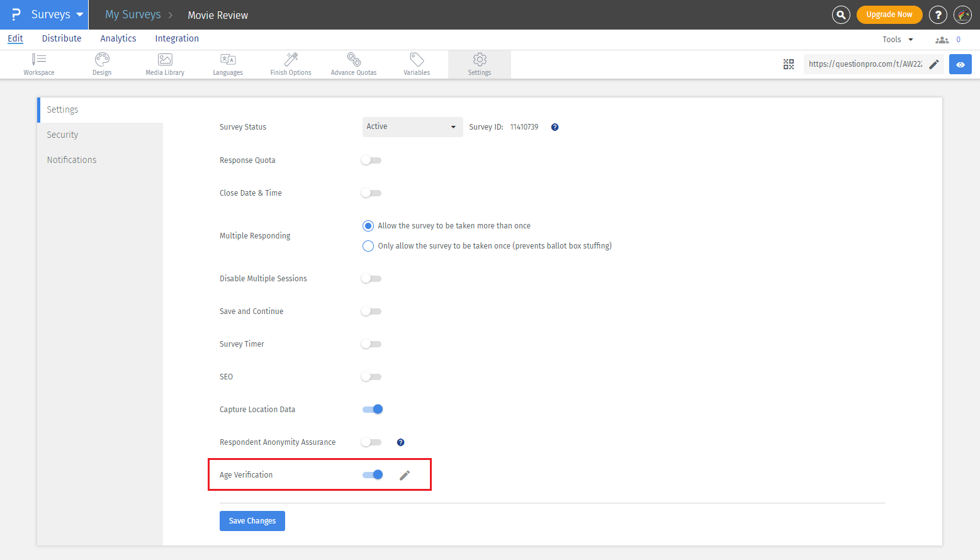Click the QR code icon
Image resolution: width=980 pixels, height=560 pixels.
tap(789, 64)
